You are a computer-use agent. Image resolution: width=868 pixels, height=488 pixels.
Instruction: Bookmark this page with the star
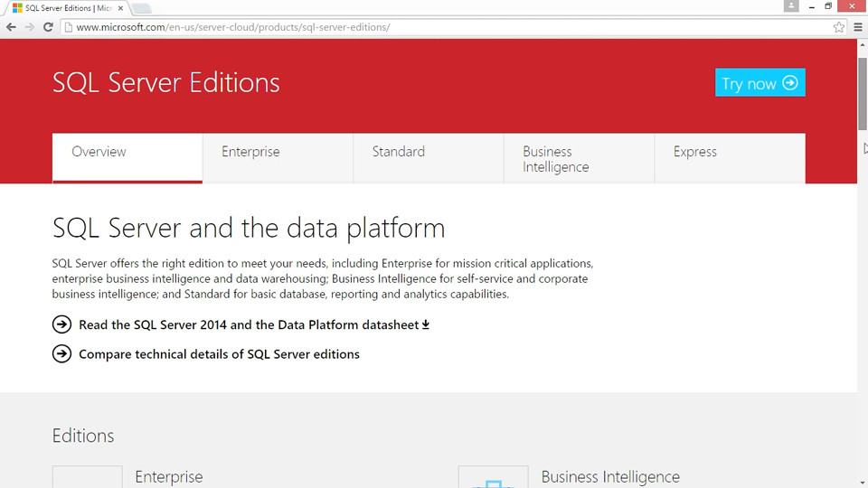coord(839,27)
